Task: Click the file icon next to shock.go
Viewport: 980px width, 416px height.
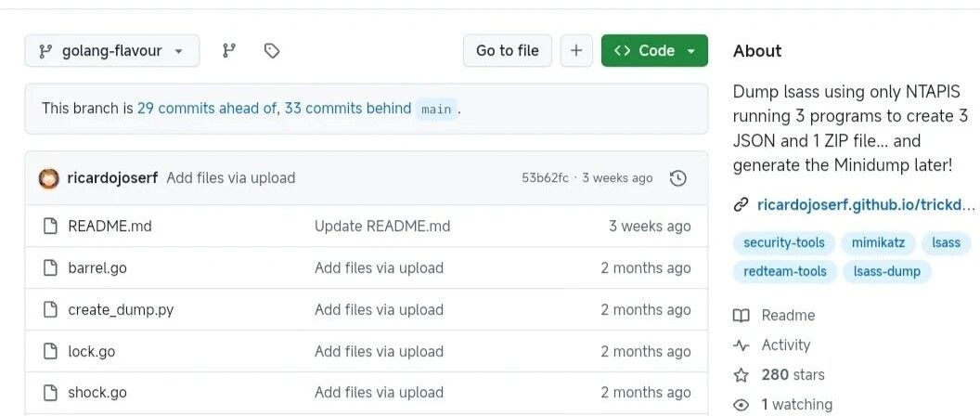Action: 50,393
